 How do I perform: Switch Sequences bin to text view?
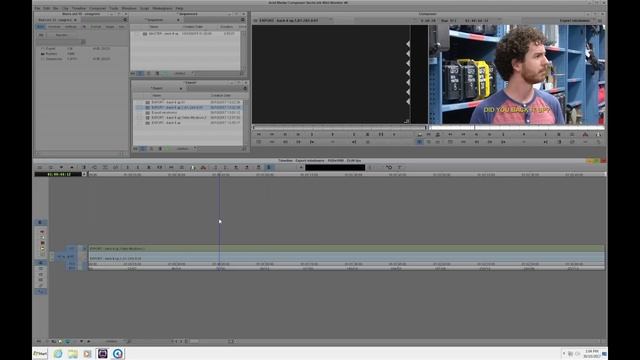pos(140,73)
